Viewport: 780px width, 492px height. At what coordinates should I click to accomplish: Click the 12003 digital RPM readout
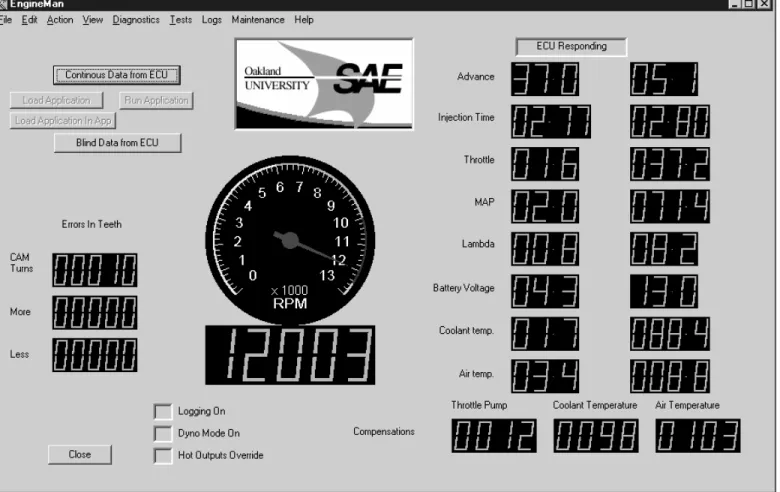[290, 355]
